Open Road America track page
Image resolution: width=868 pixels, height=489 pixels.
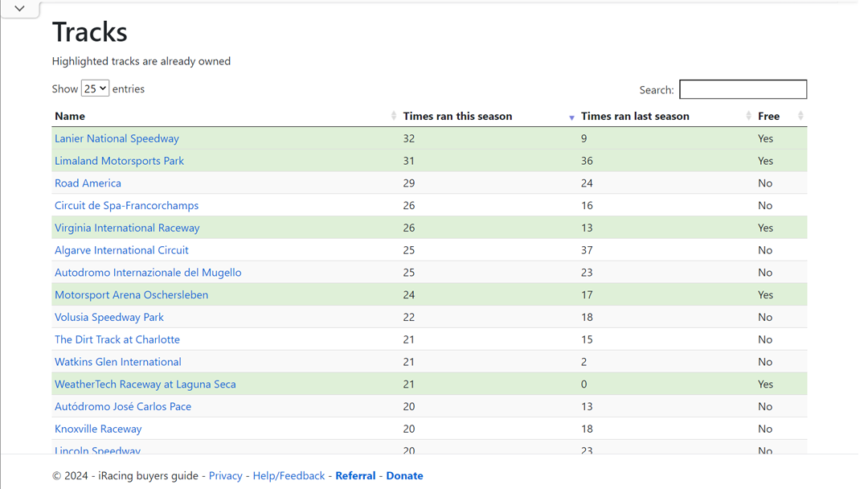coord(88,183)
